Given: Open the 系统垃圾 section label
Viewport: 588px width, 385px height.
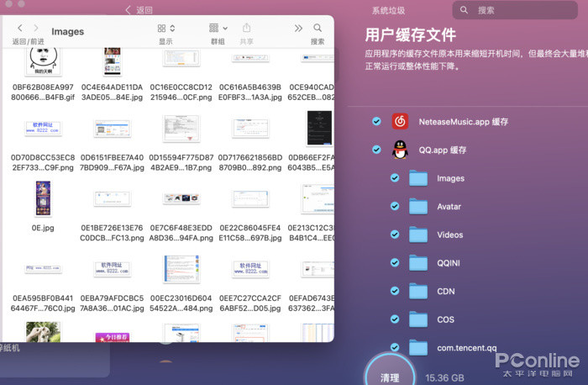Looking at the screenshot, I should [x=388, y=10].
